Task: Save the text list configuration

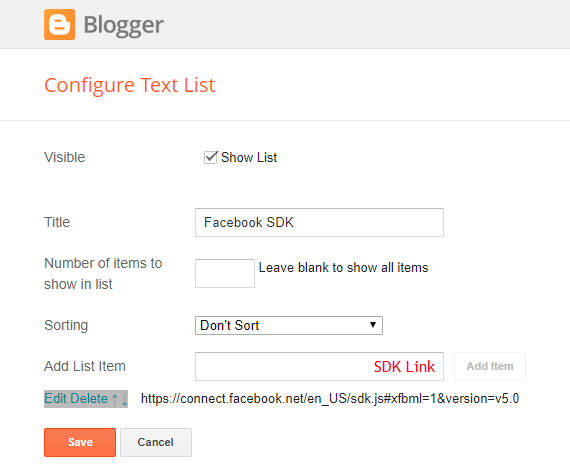Action: (80, 442)
